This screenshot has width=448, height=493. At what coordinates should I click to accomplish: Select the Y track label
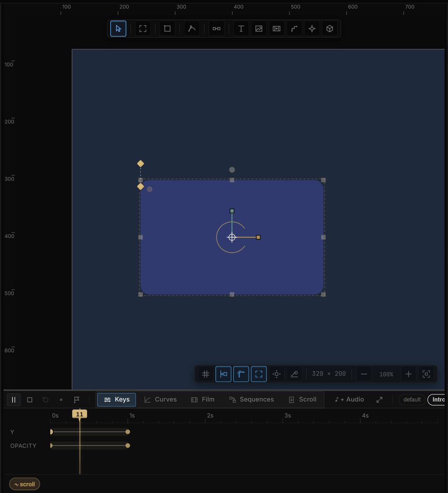tap(12, 432)
